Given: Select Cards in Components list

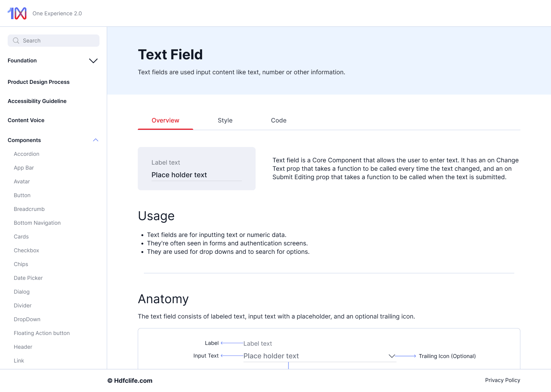Looking at the screenshot, I should 21,237.
